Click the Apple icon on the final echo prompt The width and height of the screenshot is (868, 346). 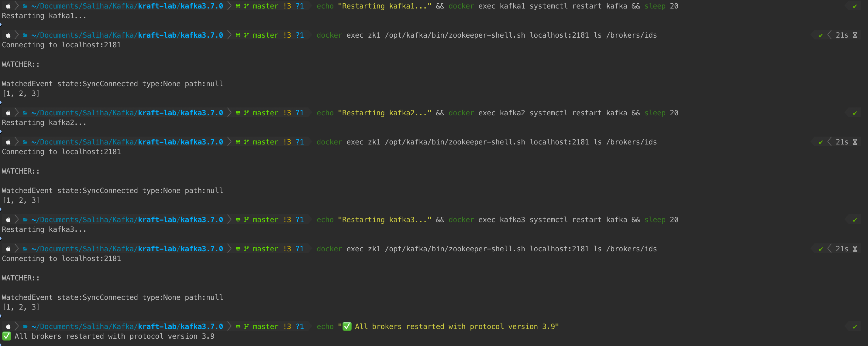(9, 327)
